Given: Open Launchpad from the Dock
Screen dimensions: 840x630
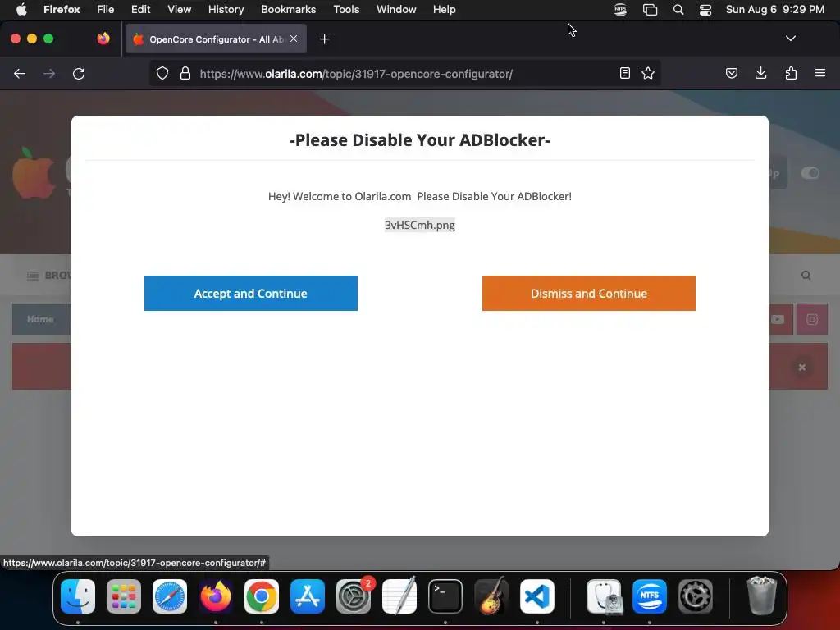Looking at the screenshot, I should tap(124, 596).
